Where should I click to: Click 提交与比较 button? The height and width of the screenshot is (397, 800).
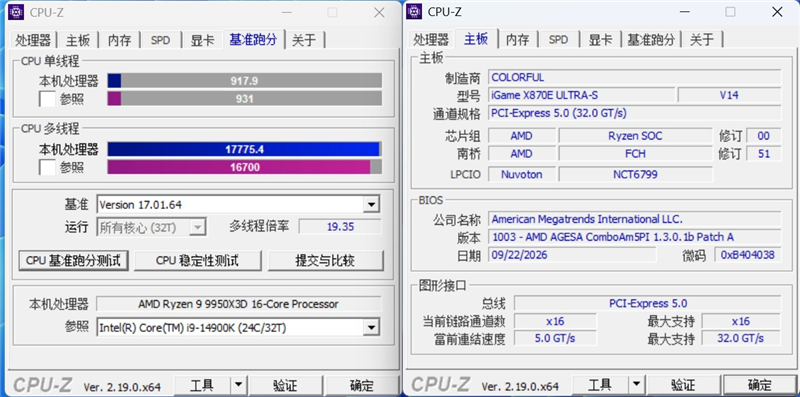(x=325, y=260)
